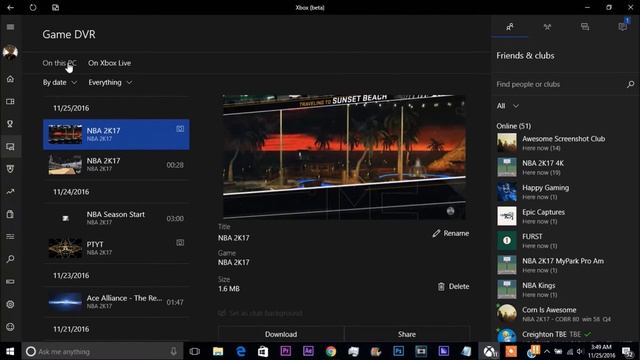Click the 11/25/2016 date header
The height and width of the screenshot is (360, 640).
[71, 108]
